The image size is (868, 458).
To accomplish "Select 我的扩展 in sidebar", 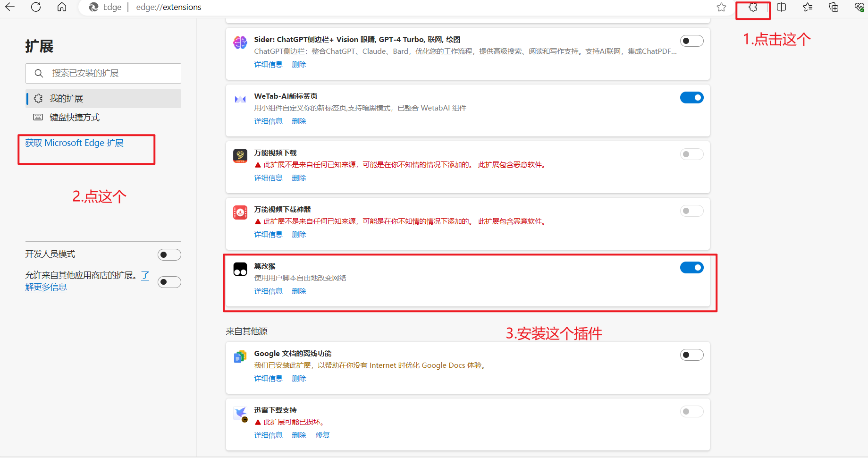I will pos(103,99).
